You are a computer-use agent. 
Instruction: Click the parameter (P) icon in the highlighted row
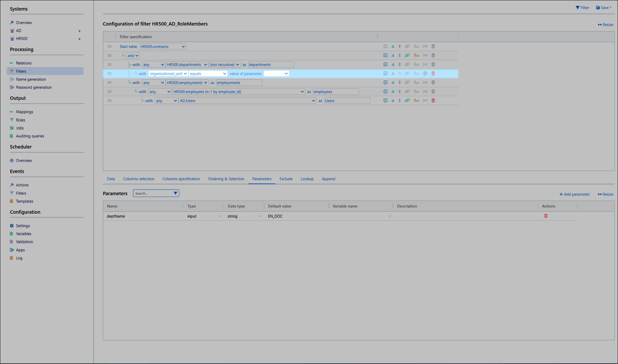(425, 74)
